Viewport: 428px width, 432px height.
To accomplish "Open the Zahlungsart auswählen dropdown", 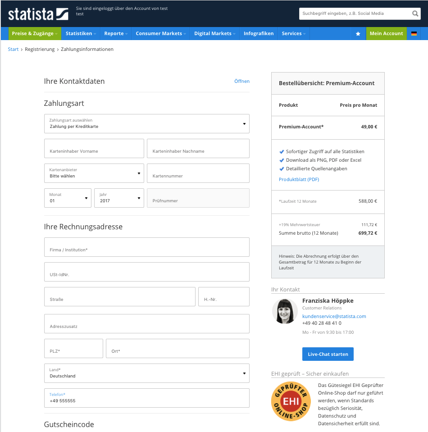I will point(147,124).
